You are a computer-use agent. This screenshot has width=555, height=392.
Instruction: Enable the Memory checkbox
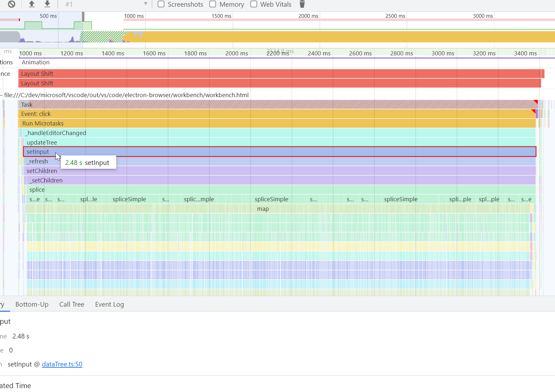(x=213, y=4)
